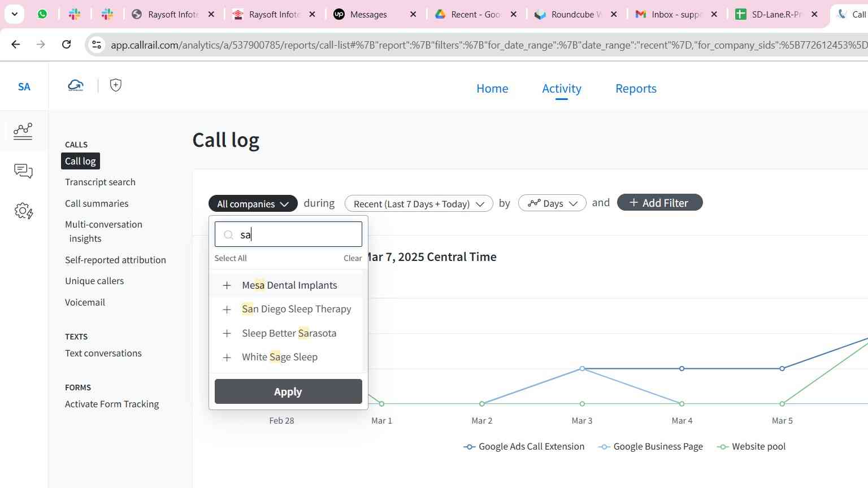The image size is (868, 488).
Task: Close the Messages tab
Action: pos(413,14)
